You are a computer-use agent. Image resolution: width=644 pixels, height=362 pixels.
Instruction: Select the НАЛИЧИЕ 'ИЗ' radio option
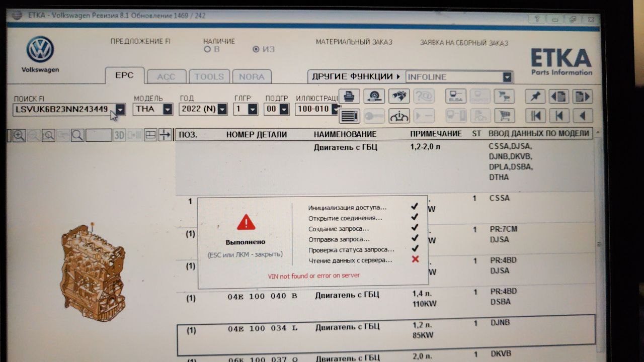(256, 49)
